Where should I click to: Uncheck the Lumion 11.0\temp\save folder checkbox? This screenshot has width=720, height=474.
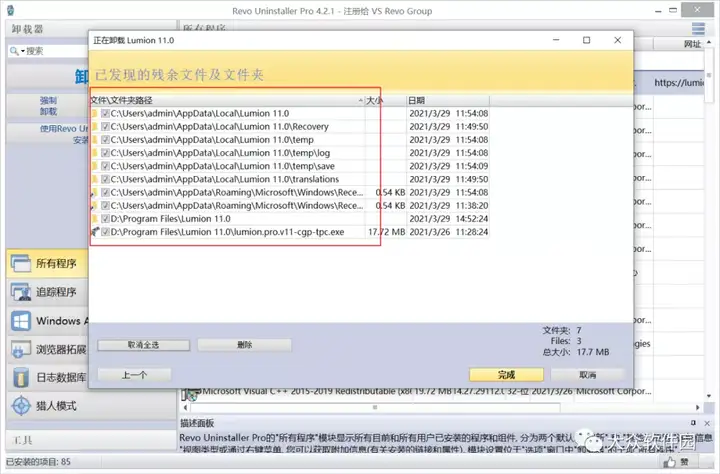click(x=105, y=166)
